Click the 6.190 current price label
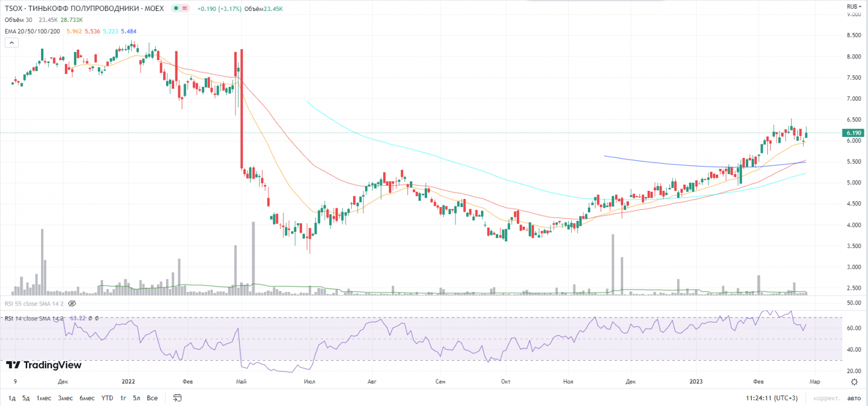This screenshot has height=406, width=868. click(854, 133)
